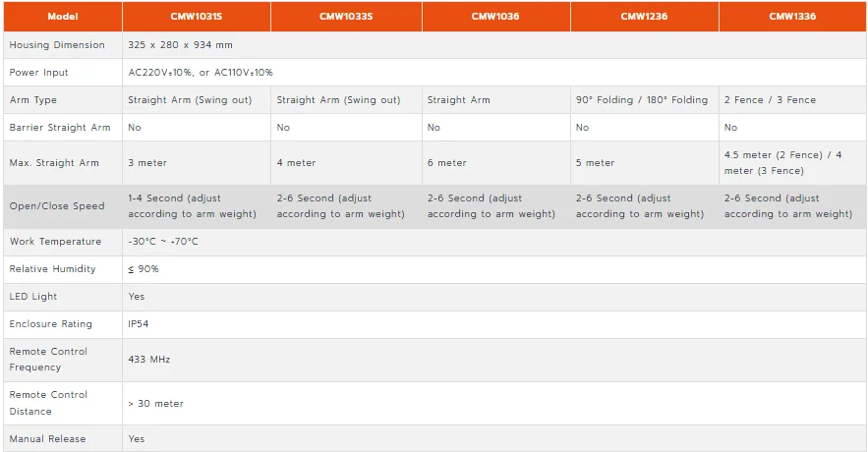Click the Model header cell

point(63,16)
